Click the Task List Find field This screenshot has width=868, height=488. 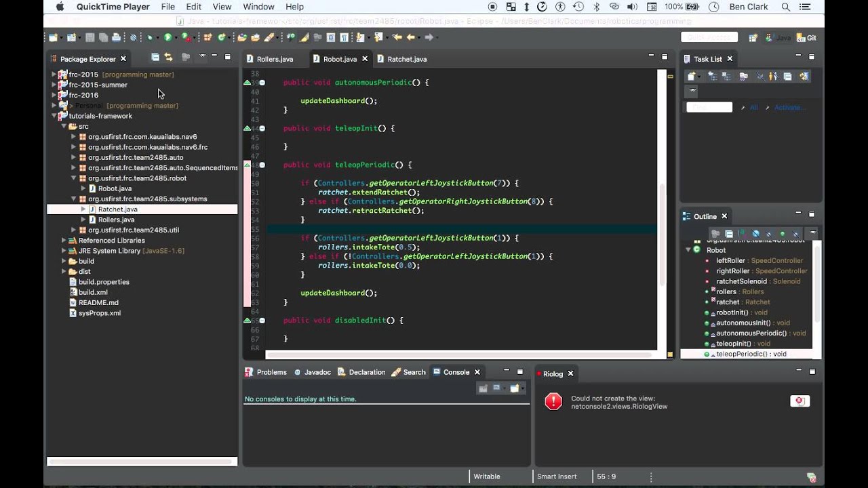coord(709,107)
